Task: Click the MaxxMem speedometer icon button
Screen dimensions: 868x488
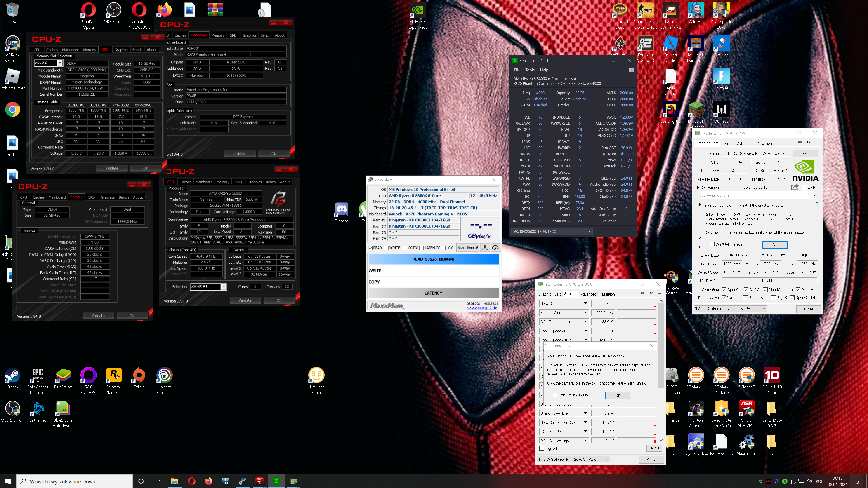Action: pos(495,248)
